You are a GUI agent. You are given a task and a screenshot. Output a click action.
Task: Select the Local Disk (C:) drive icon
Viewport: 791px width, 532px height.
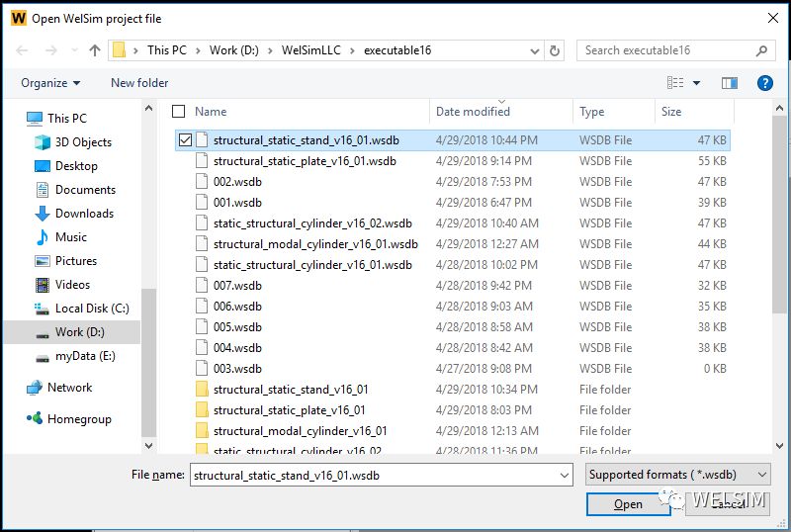43,309
